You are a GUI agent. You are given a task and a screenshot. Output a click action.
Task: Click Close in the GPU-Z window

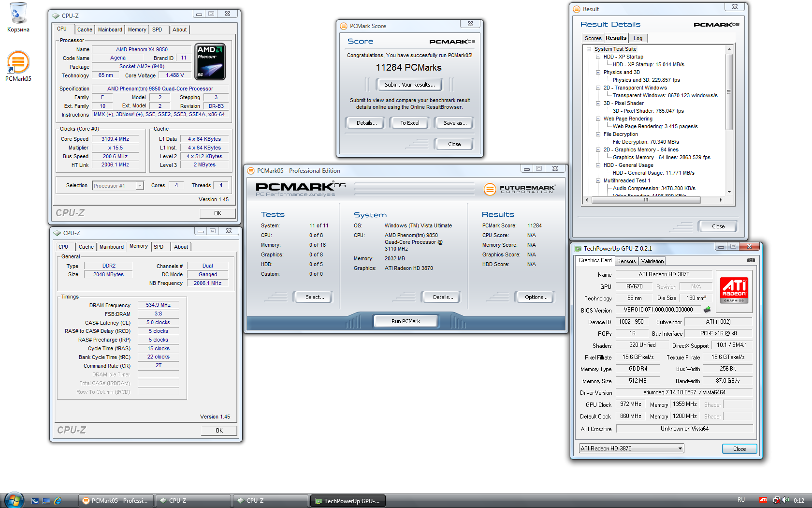tap(739, 449)
